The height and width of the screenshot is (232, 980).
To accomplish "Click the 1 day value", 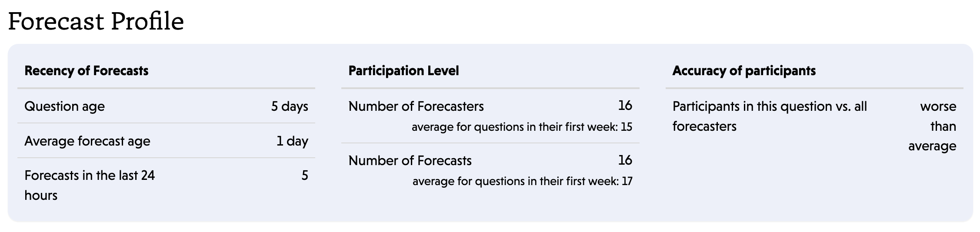I will (292, 141).
